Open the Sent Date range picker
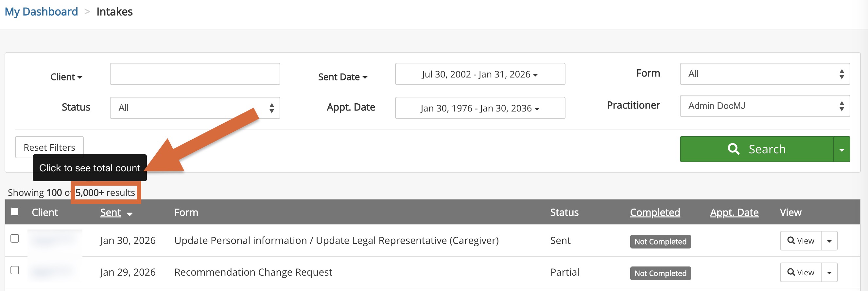Image resolution: width=868 pixels, height=291 pixels. [x=479, y=74]
